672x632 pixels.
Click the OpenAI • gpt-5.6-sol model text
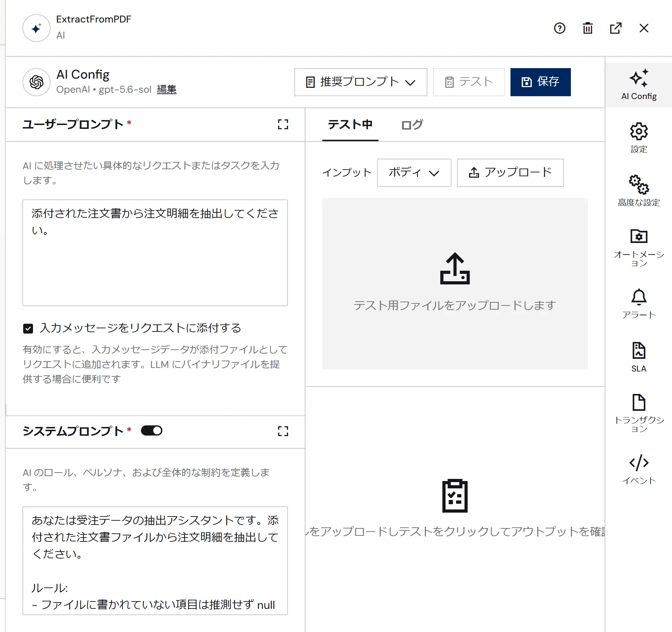(104, 90)
